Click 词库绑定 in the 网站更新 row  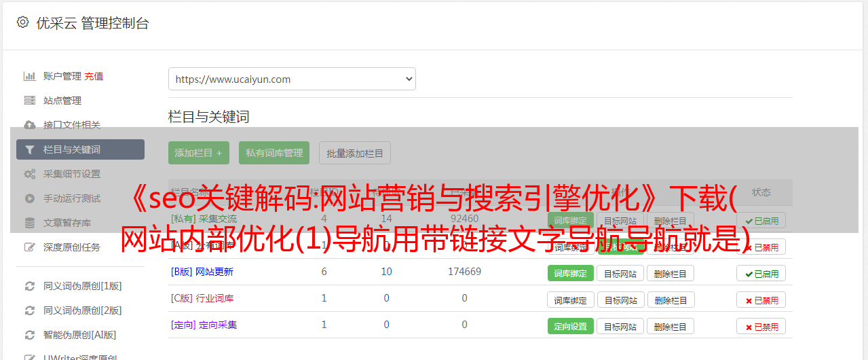click(x=571, y=273)
